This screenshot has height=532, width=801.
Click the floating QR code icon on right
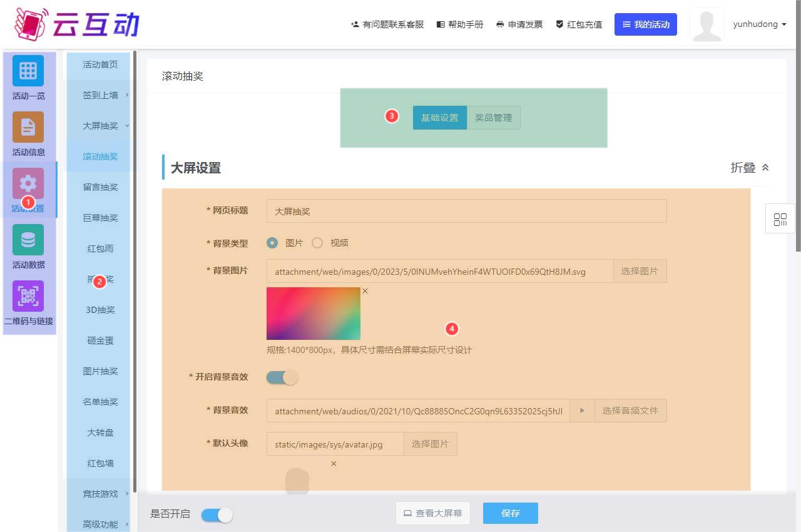pos(780,219)
